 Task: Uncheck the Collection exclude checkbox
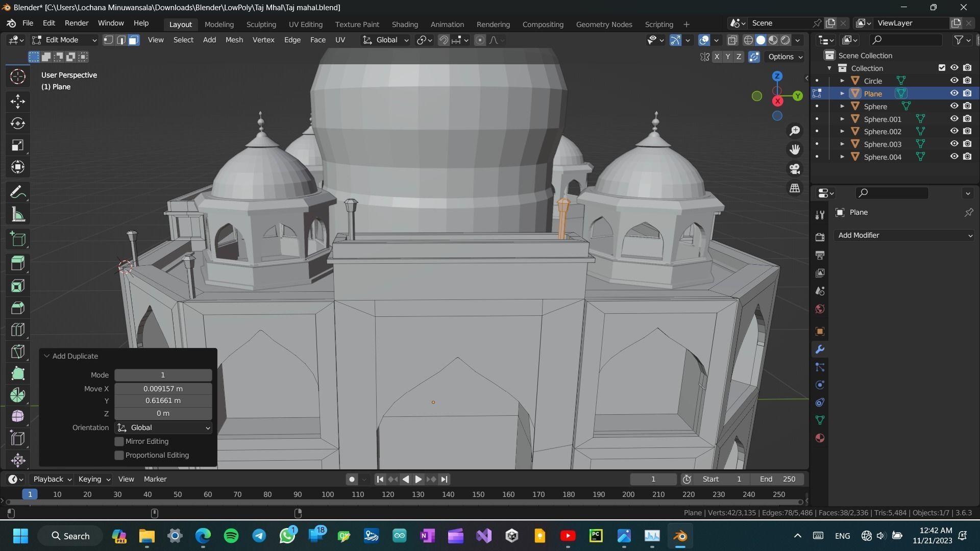pos(942,68)
